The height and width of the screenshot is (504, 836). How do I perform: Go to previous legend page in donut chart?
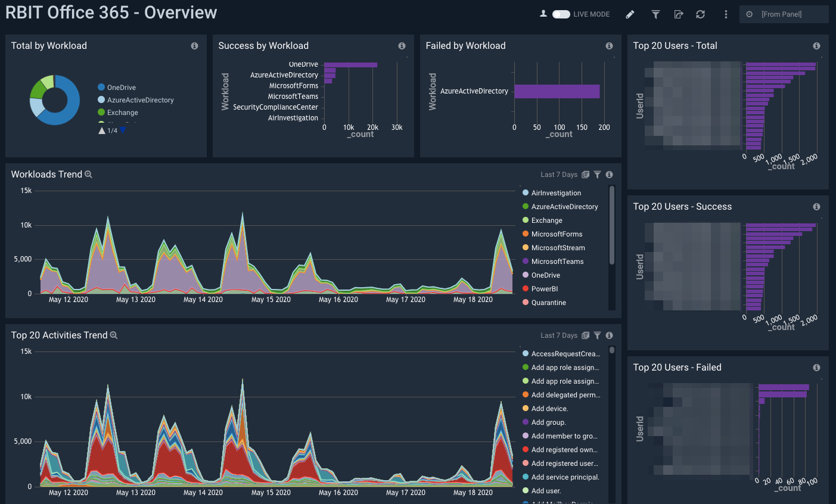click(x=102, y=130)
